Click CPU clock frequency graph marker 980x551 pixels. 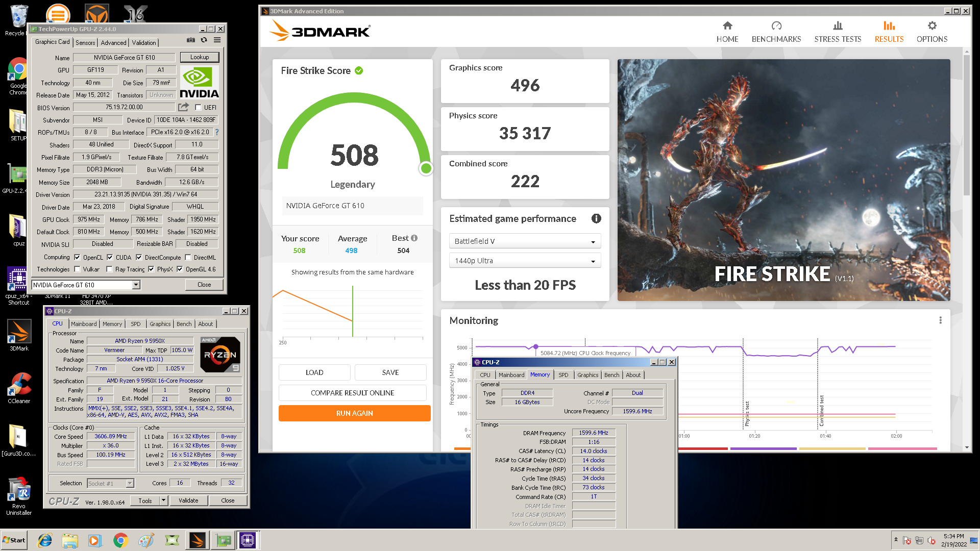coord(535,346)
